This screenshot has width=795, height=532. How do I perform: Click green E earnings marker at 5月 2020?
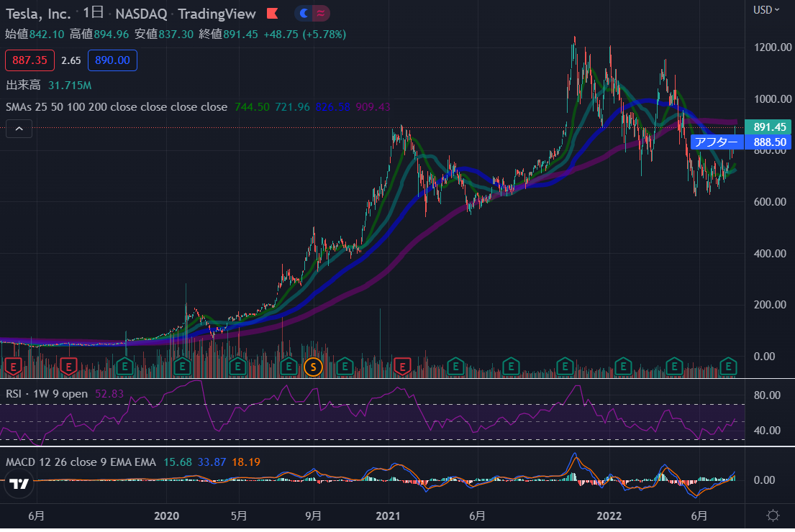click(x=237, y=367)
